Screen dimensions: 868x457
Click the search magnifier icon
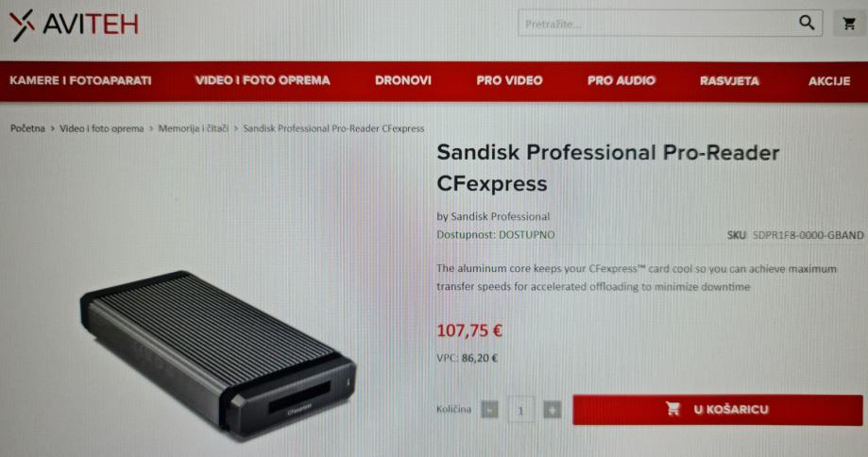coord(807,23)
